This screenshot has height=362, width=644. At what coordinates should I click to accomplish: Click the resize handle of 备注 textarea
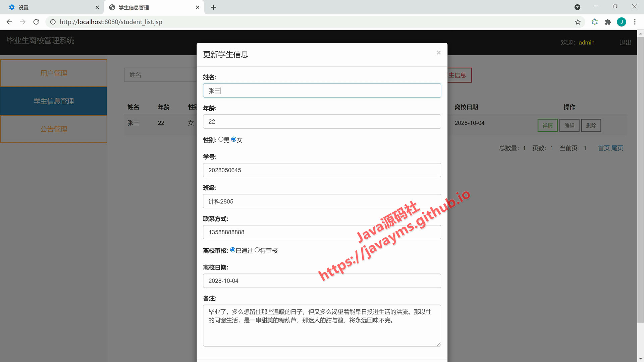439,344
